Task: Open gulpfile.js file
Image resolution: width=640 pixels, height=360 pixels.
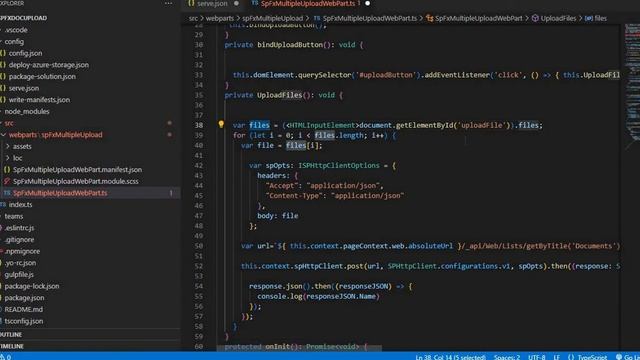Action: click(19, 274)
